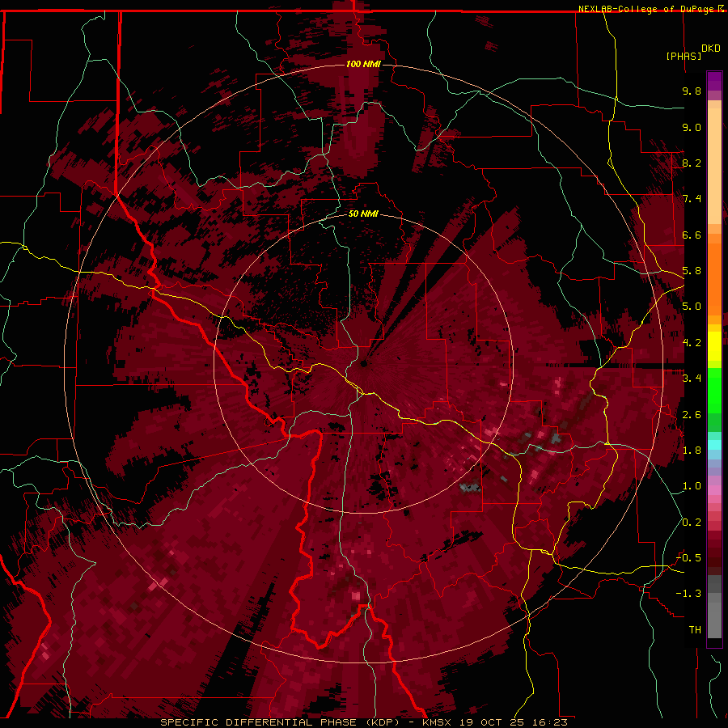The image size is (728, 728).
Task: Select the 6.6 legend value
Action: [x=692, y=235]
